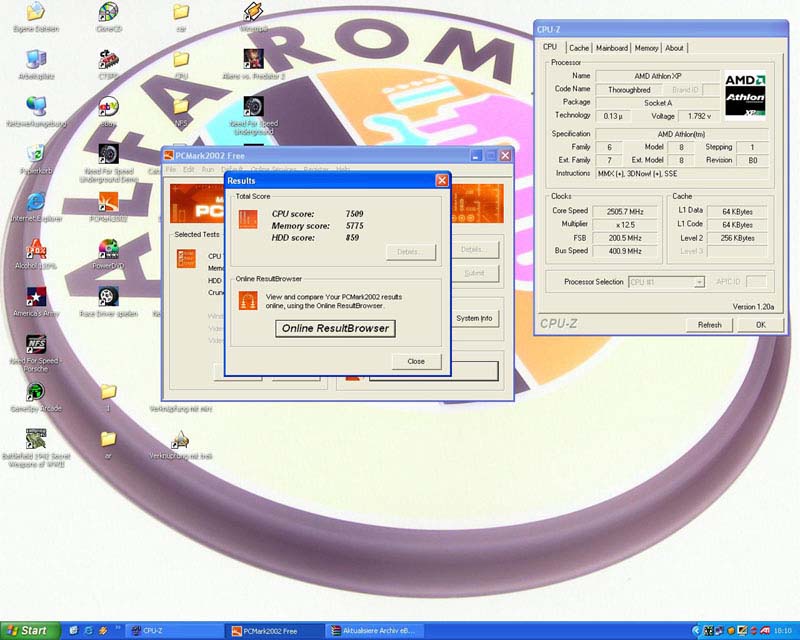
Task: Select the CPU tab in CPU-Z
Action: [550, 47]
